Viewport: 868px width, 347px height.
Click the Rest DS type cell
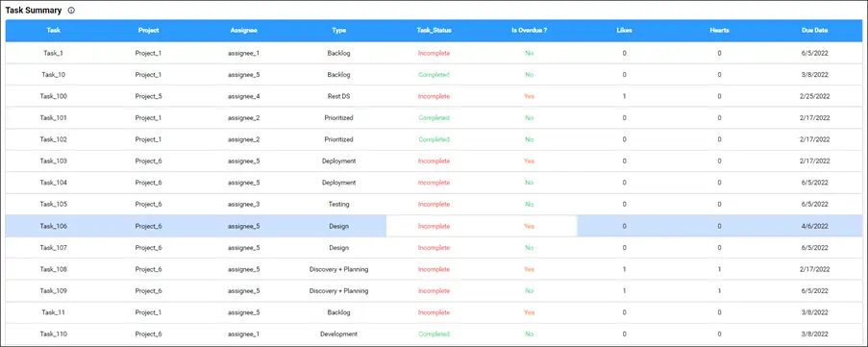(338, 96)
